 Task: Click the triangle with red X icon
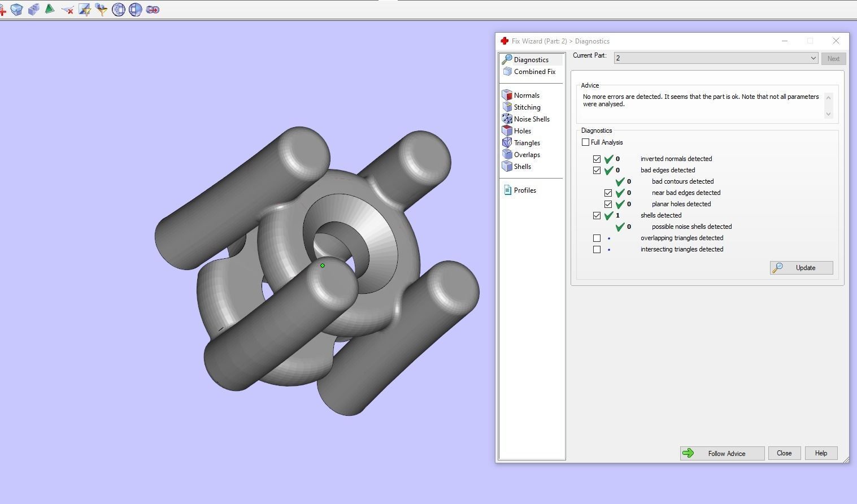(67, 10)
